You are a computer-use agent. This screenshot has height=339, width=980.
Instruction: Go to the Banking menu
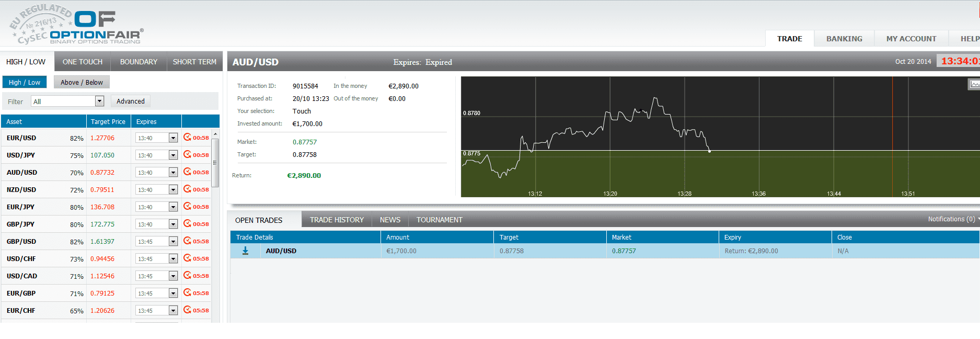(x=844, y=39)
